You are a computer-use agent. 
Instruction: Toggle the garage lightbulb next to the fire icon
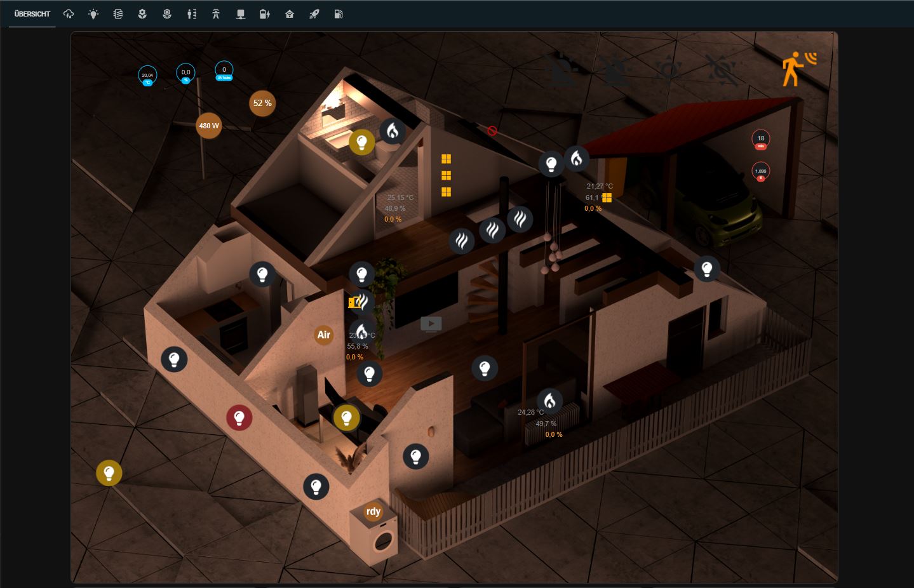click(551, 163)
